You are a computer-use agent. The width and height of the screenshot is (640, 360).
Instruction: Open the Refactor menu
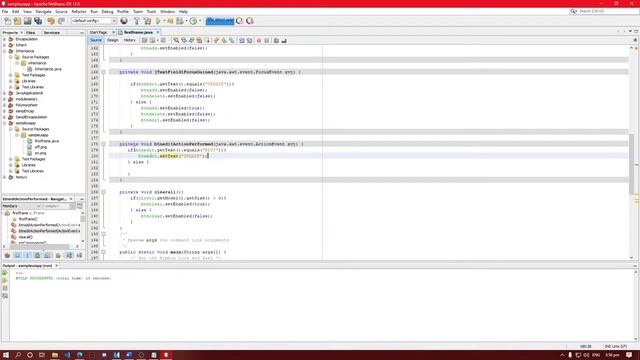[x=79, y=11]
